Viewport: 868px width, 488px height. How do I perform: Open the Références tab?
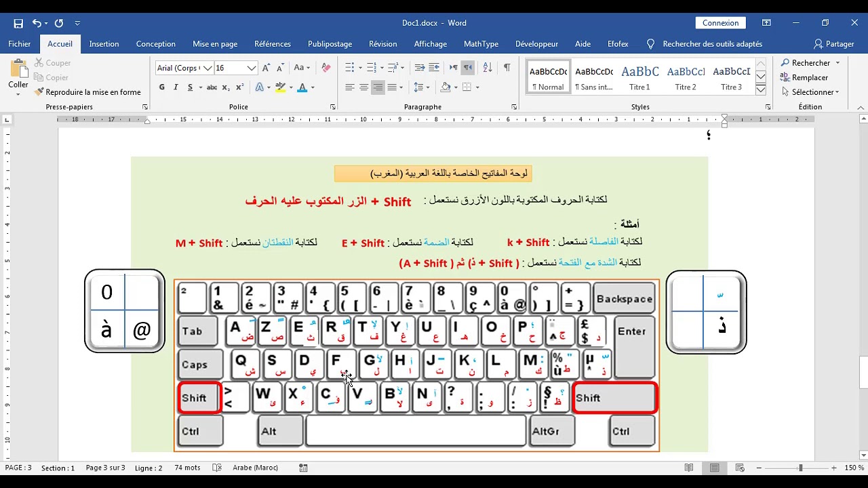pos(273,44)
